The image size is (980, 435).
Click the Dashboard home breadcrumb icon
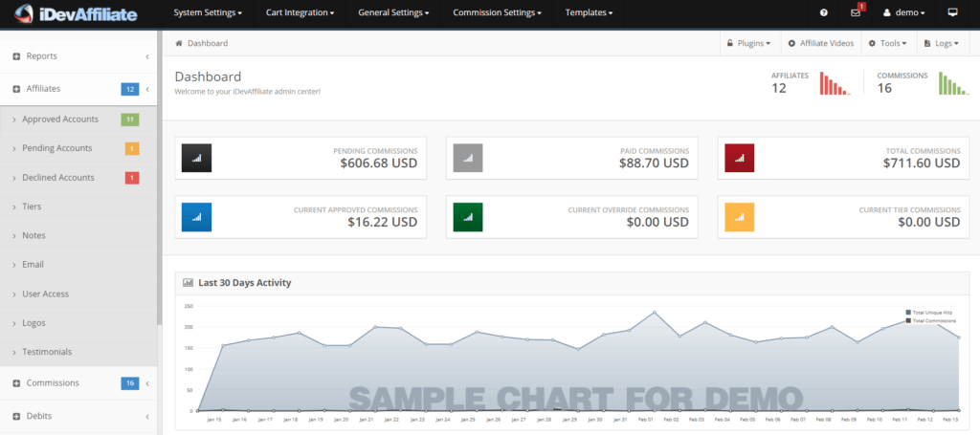click(x=179, y=43)
